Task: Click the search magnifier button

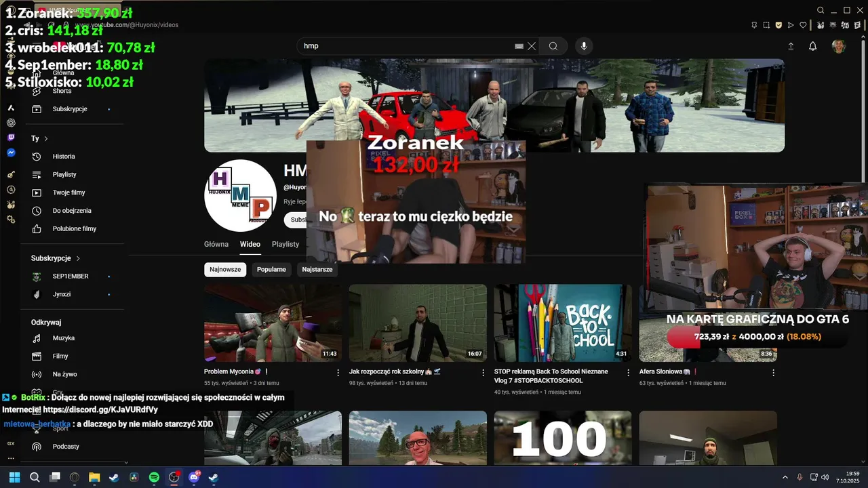Action: [553, 46]
